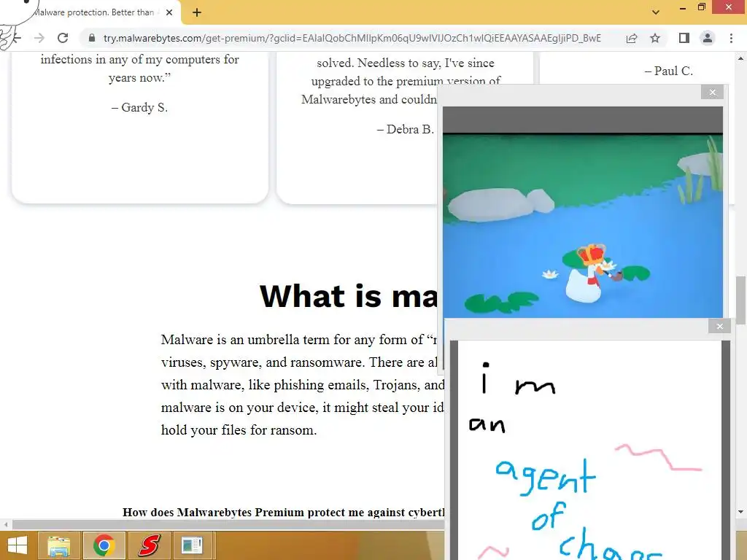Click the address bar URL field
The width and height of the screenshot is (747, 560).
[352, 38]
